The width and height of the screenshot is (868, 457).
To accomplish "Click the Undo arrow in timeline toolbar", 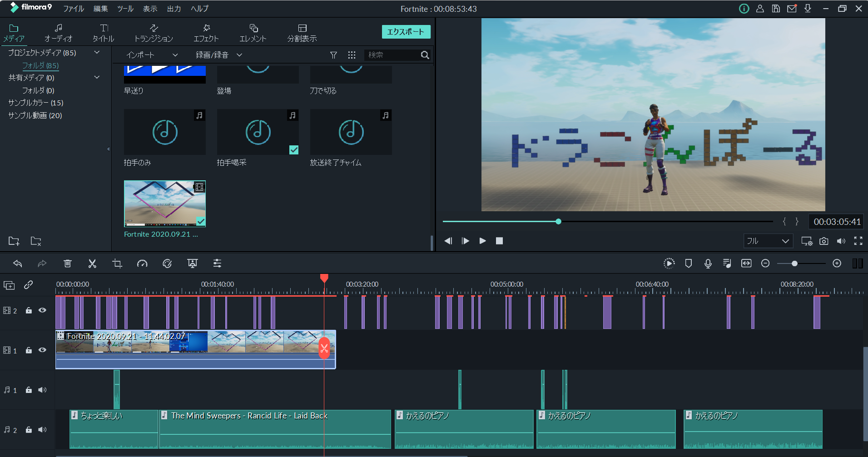I will coord(18,263).
